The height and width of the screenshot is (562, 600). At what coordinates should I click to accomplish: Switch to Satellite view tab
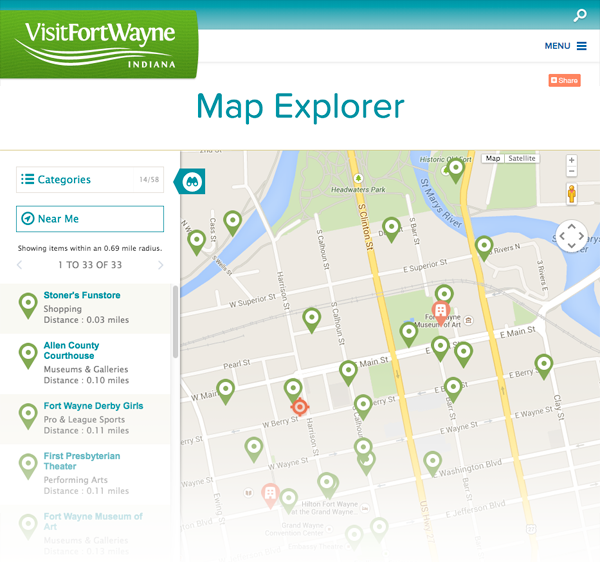[522, 158]
